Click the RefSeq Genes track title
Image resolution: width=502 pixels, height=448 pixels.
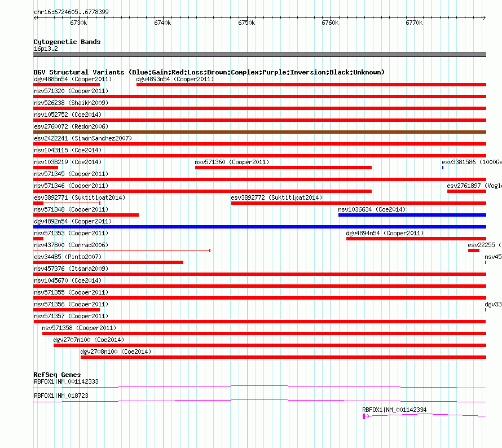[x=57, y=375]
